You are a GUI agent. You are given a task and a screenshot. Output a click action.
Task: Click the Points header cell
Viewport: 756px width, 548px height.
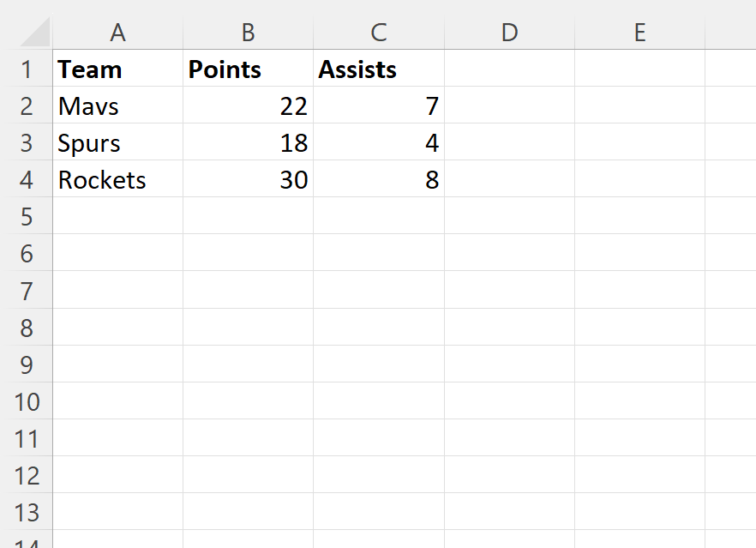[x=248, y=69]
